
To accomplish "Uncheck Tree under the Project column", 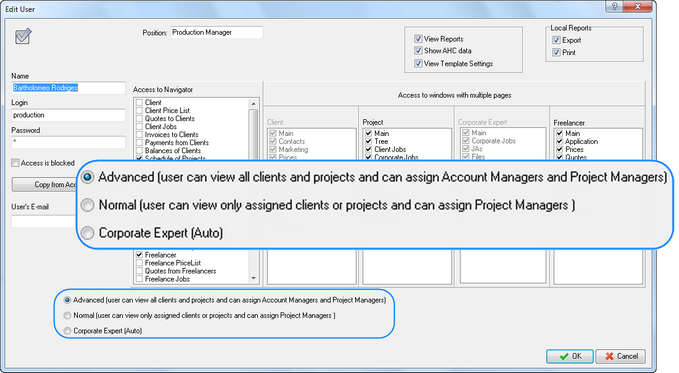I will click(x=369, y=142).
